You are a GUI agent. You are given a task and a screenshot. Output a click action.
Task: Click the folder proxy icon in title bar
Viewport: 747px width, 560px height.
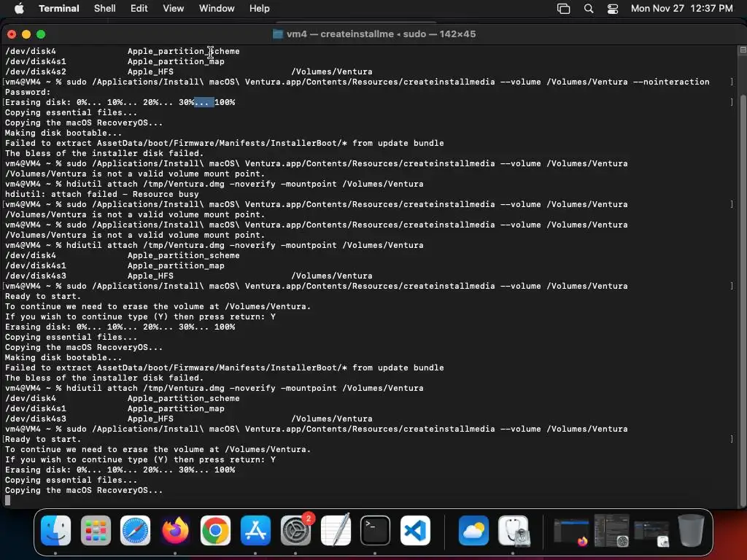(278, 34)
